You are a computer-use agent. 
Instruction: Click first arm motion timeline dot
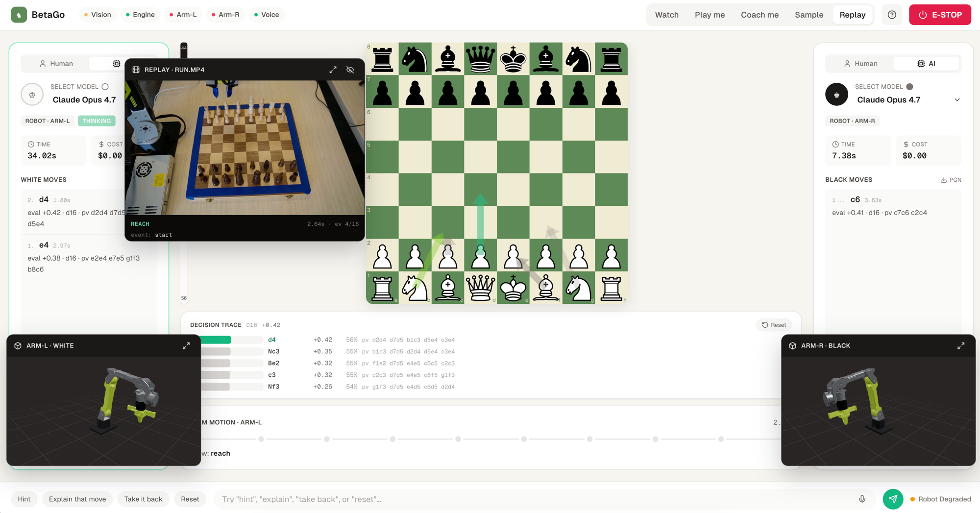tap(261, 439)
